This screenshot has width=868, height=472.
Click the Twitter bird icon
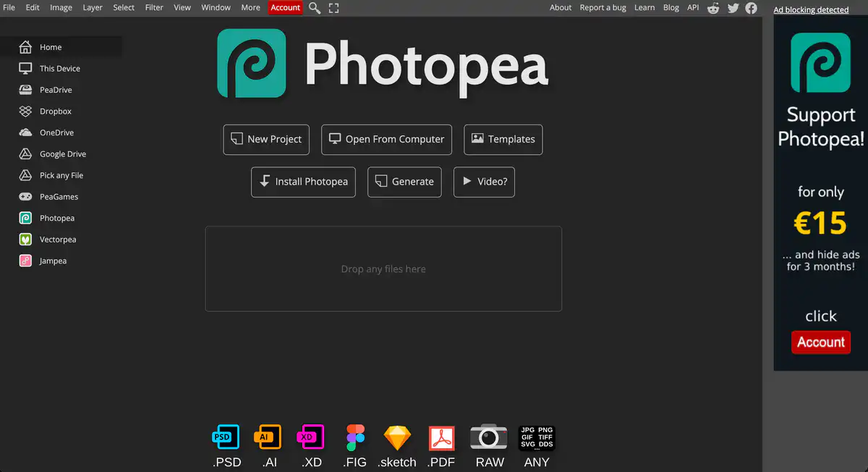point(733,8)
